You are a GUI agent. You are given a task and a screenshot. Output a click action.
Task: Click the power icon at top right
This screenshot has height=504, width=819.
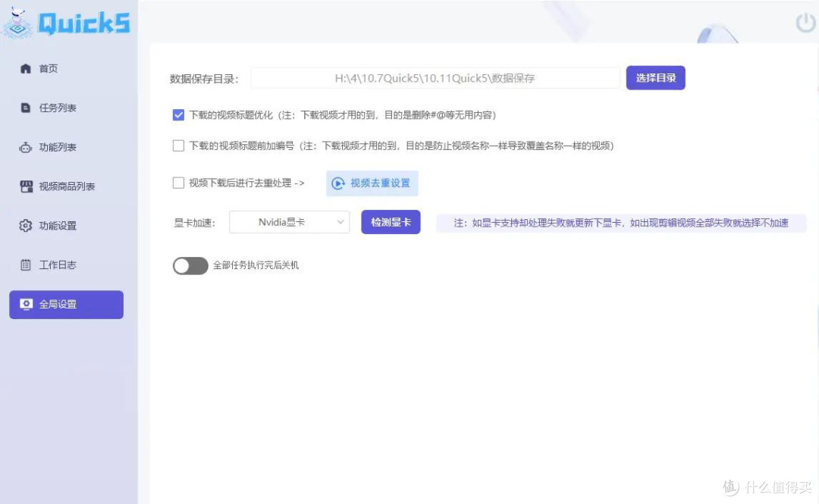point(805,23)
